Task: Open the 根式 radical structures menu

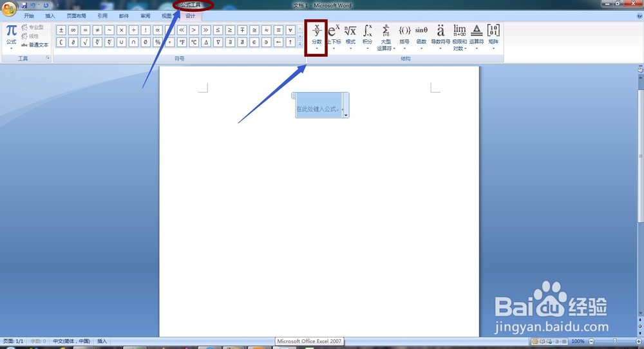Action: click(350, 37)
